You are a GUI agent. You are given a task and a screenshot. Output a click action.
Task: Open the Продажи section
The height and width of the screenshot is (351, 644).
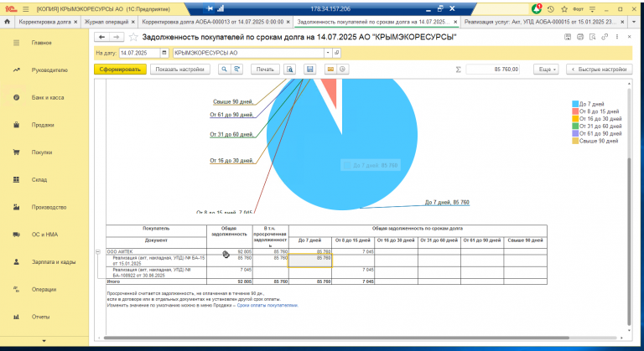point(44,125)
